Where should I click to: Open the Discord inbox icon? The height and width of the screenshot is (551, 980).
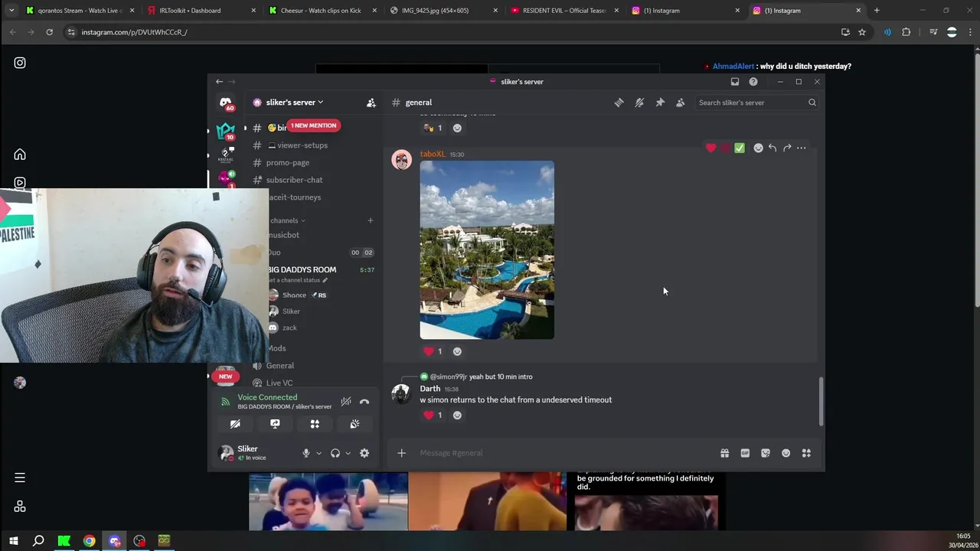[x=735, y=82]
